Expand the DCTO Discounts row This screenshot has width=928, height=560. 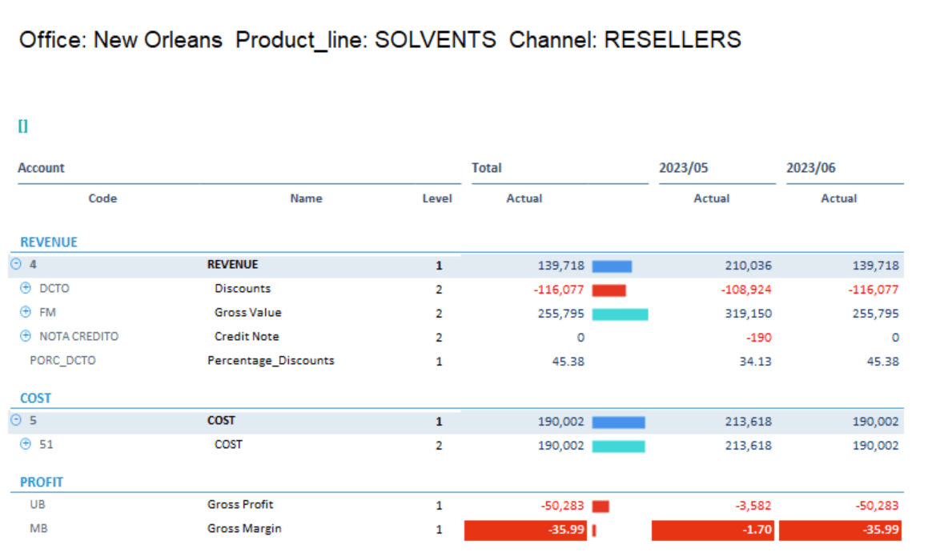pyautogui.click(x=26, y=288)
